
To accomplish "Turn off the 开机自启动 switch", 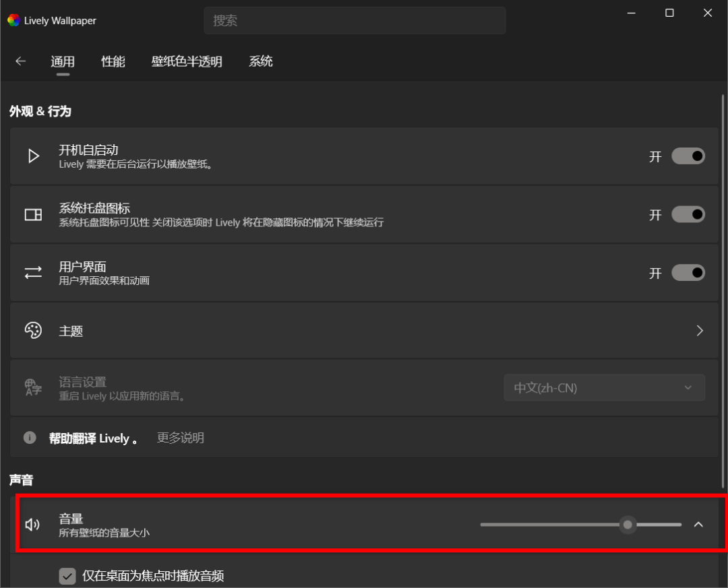I will click(688, 156).
